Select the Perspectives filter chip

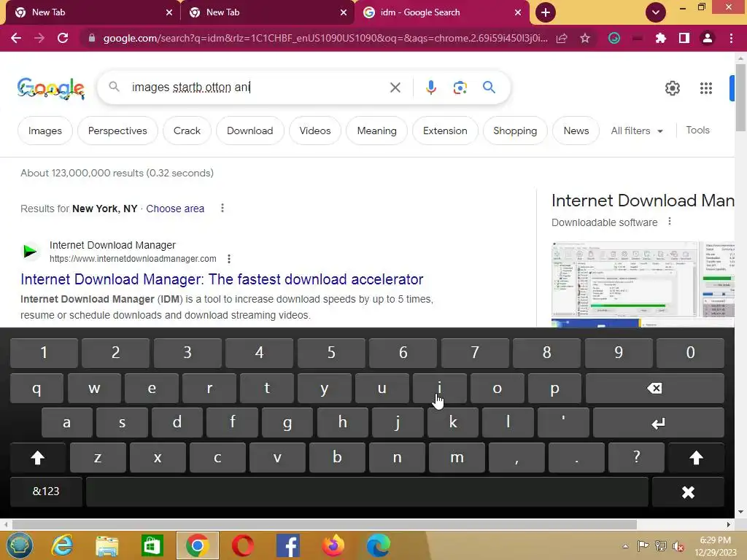click(x=117, y=131)
